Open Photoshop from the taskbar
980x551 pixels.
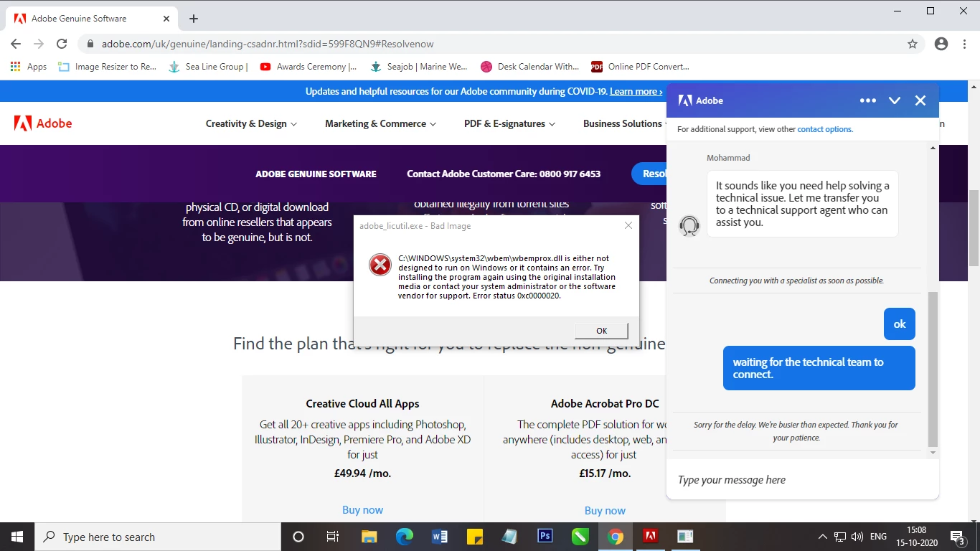545,537
